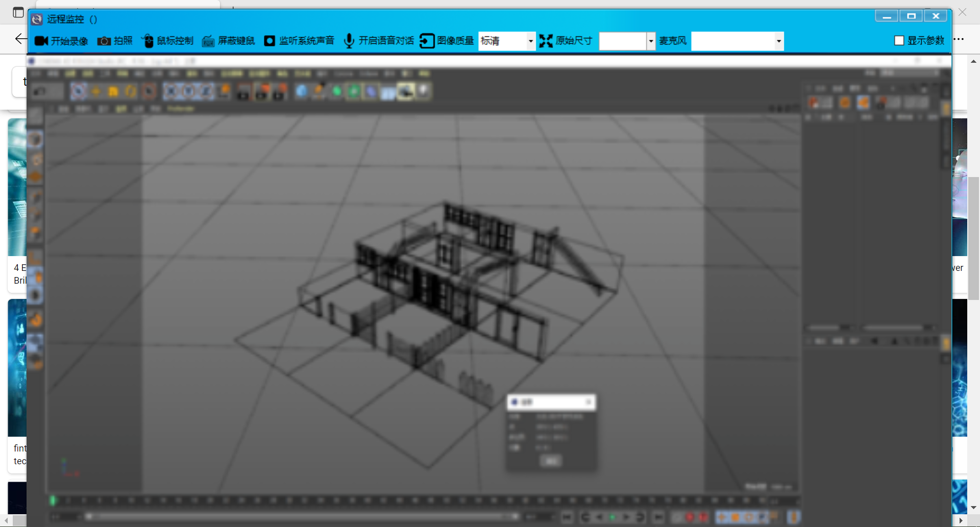Confirm the small dialog in the 3D viewport
This screenshot has height=527, width=980.
tap(551, 461)
